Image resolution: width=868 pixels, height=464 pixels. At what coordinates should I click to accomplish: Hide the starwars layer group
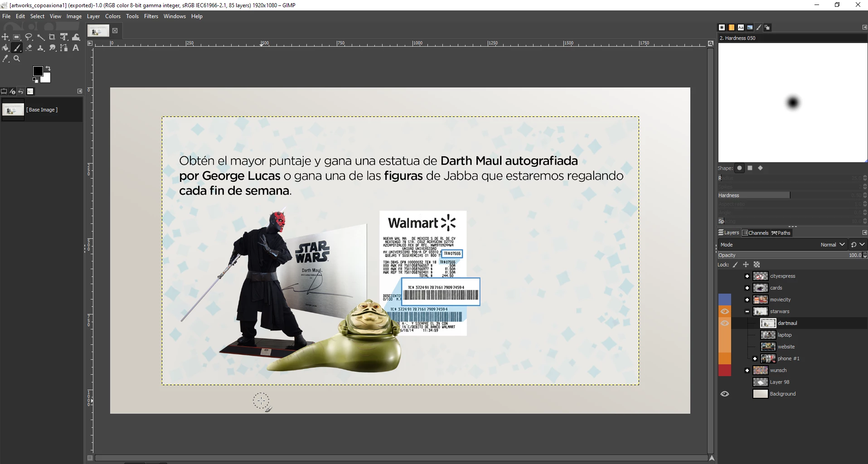pyautogui.click(x=725, y=311)
